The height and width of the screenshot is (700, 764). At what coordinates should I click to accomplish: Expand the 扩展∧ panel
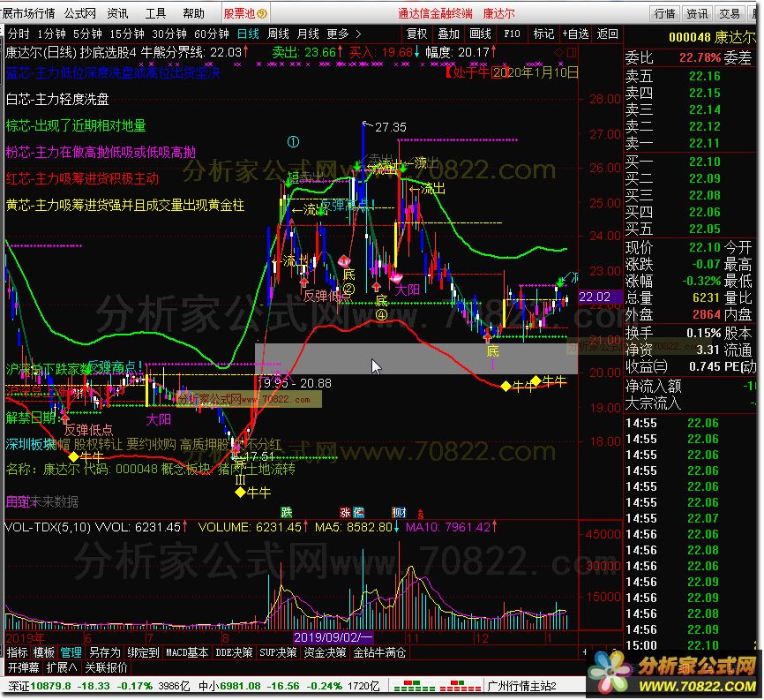pos(62,667)
